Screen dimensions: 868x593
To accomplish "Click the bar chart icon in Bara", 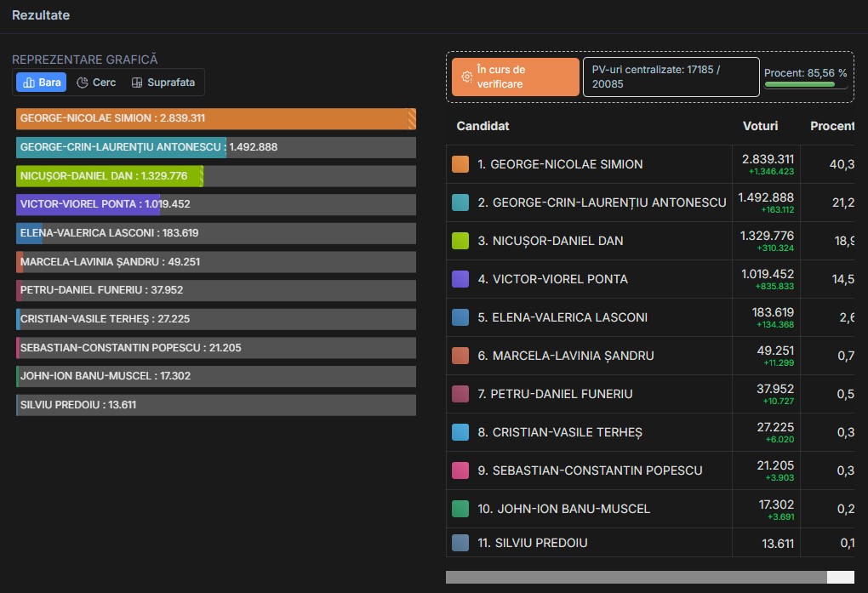I will click(29, 83).
